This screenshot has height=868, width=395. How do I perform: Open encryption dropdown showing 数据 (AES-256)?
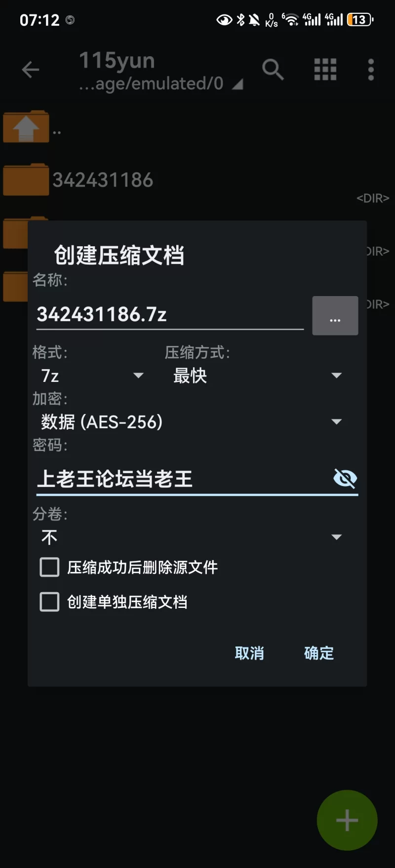click(191, 422)
